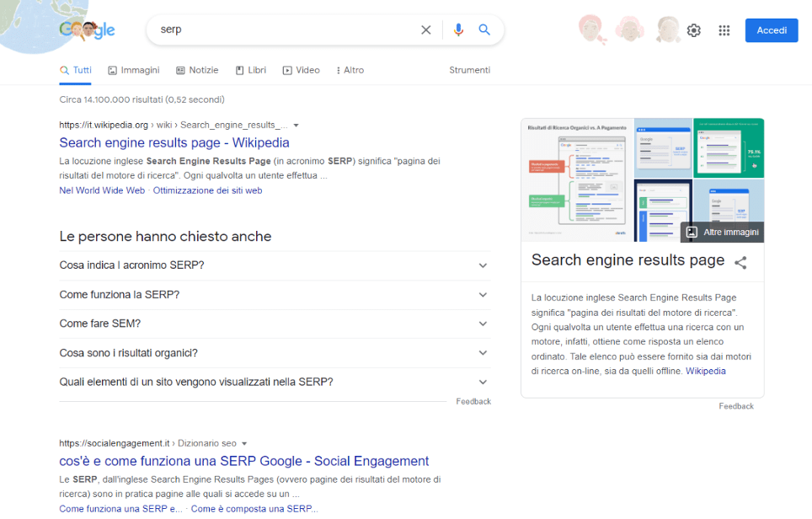Click the Google doodle logo
Screen dimensions: 812x519
87,30
